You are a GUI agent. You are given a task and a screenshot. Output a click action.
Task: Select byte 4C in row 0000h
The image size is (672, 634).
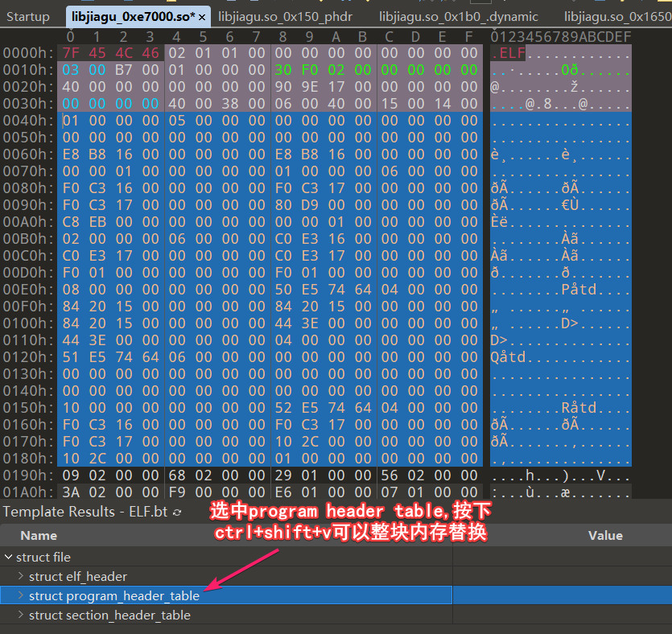(x=124, y=53)
